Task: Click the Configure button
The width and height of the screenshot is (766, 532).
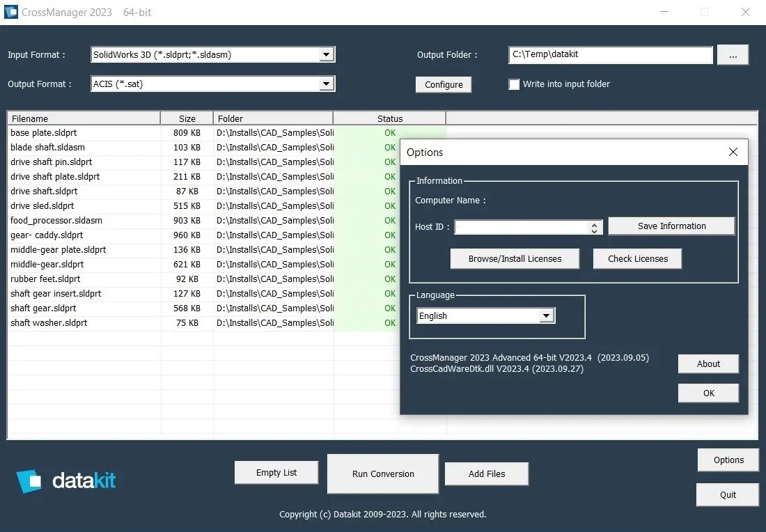Action: click(x=444, y=84)
